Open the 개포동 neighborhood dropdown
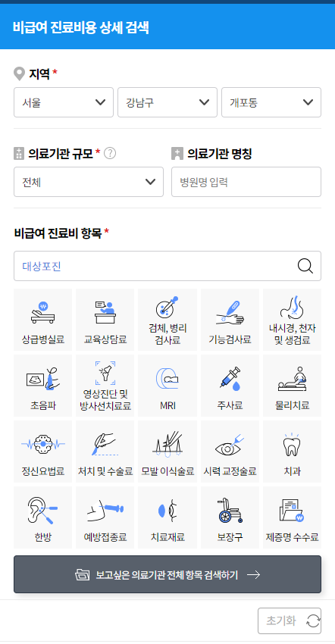 pos(271,102)
